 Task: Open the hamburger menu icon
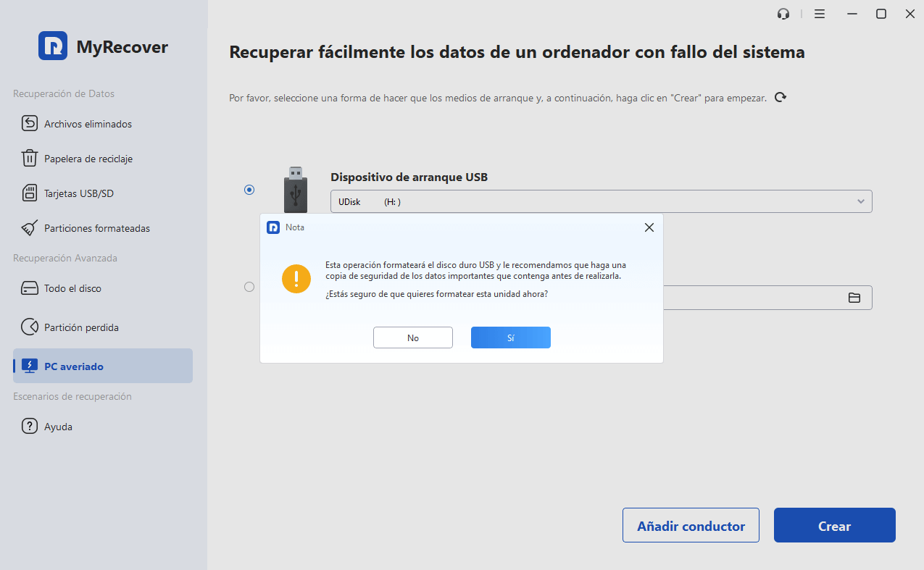[x=820, y=14]
